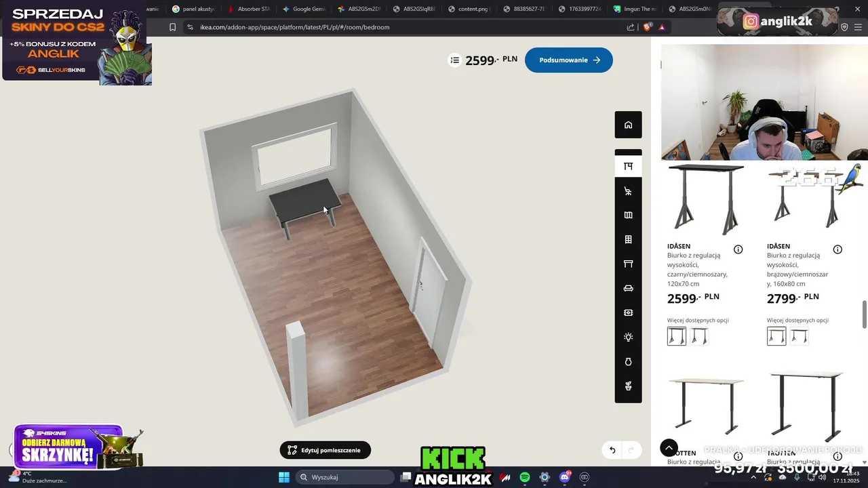Open the tables category icon in sidebar
Viewport: 868px width, 488px height.
628,264
